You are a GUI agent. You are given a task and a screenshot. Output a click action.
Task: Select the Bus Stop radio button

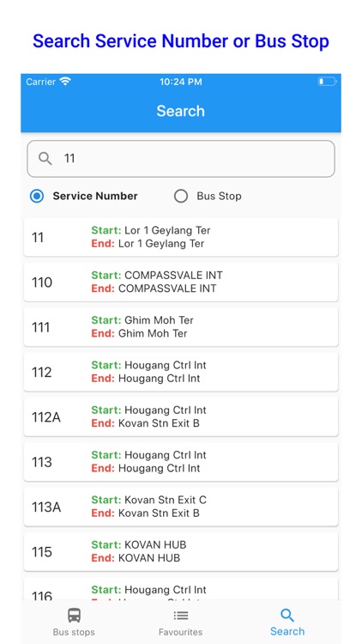point(181,197)
